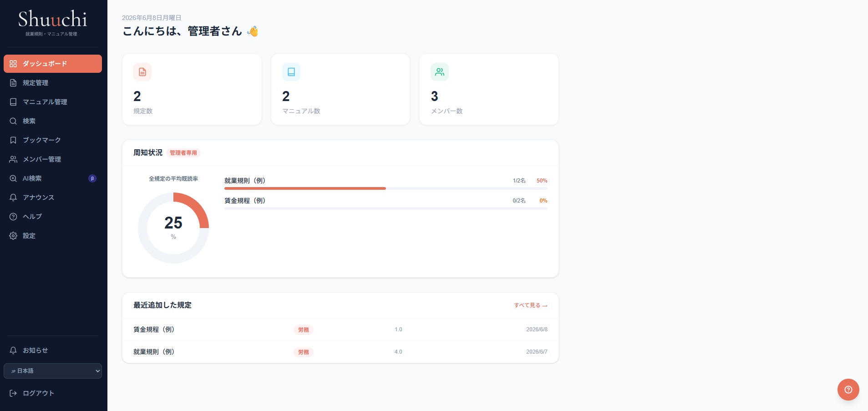Click 賃金規程（例） in the 周知状況 list
Image resolution: width=868 pixels, height=411 pixels.
pyautogui.click(x=245, y=201)
